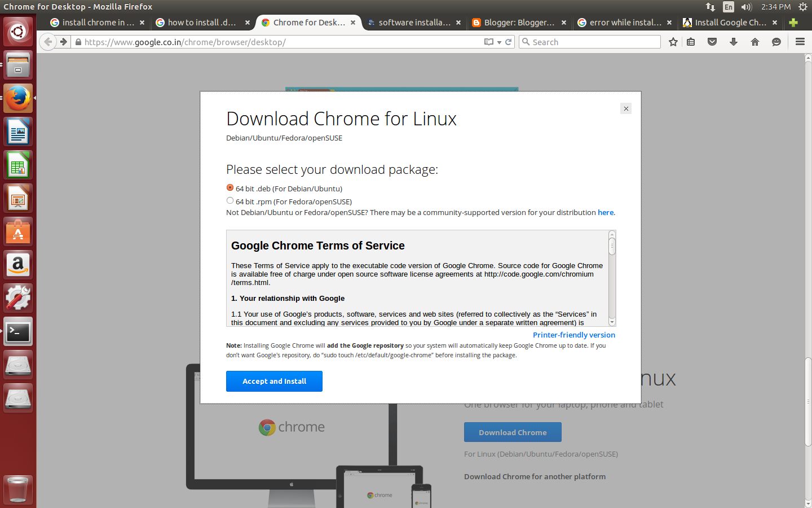Go back with browser back arrow
812x508 pixels.
(48, 42)
